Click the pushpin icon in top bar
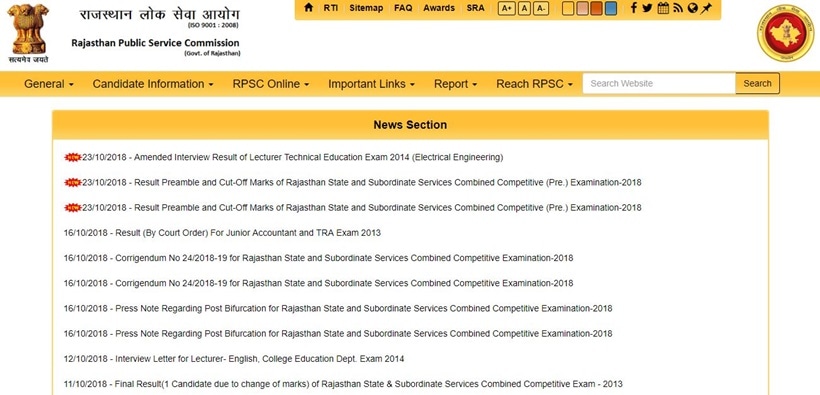This screenshot has width=820, height=395. click(707, 8)
